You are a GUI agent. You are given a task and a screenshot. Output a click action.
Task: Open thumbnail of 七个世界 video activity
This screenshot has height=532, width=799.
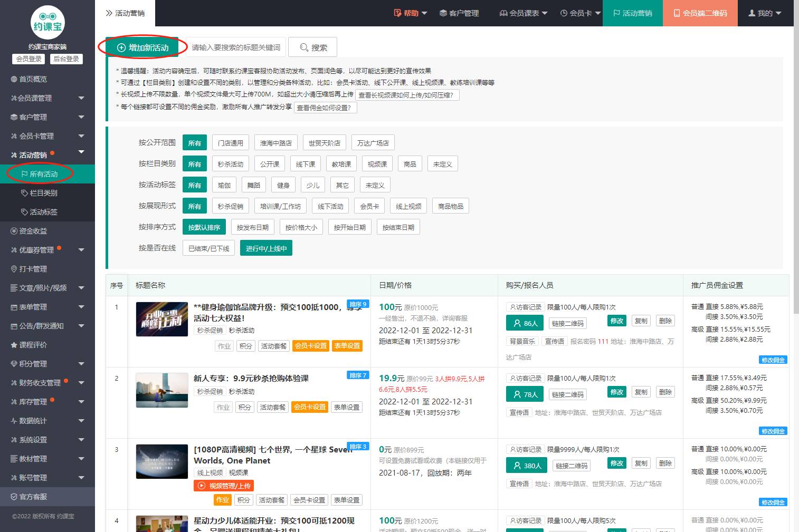coord(162,462)
